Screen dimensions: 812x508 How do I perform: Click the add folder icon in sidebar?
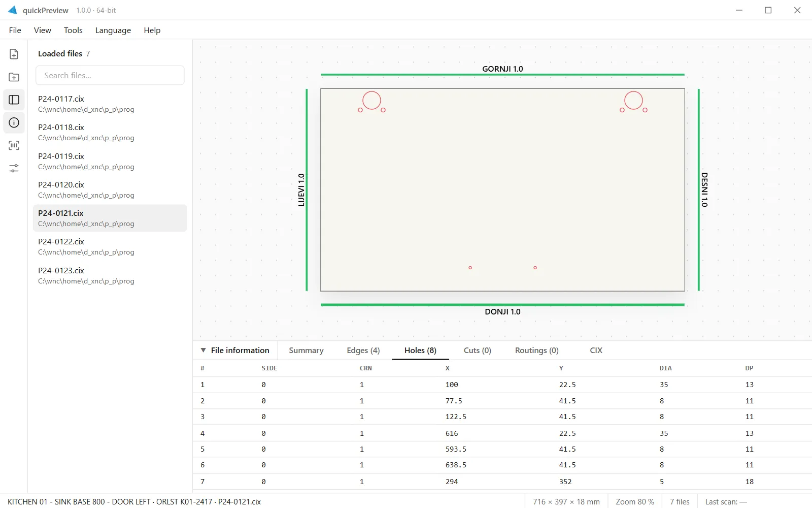14,77
